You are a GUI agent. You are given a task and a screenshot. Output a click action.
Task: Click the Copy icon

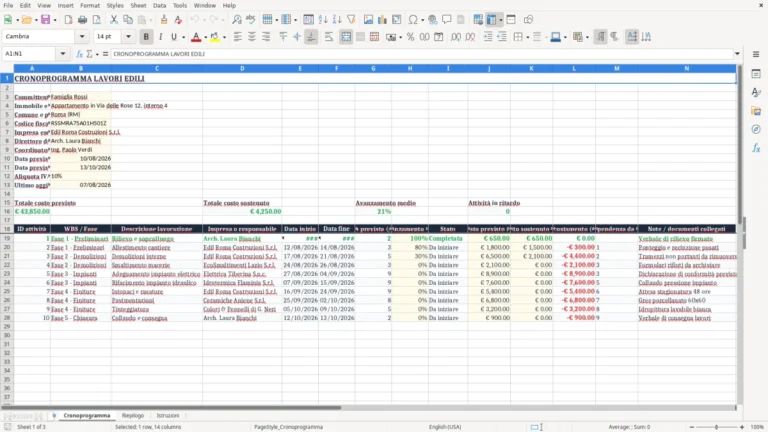click(x=128, y=20)
